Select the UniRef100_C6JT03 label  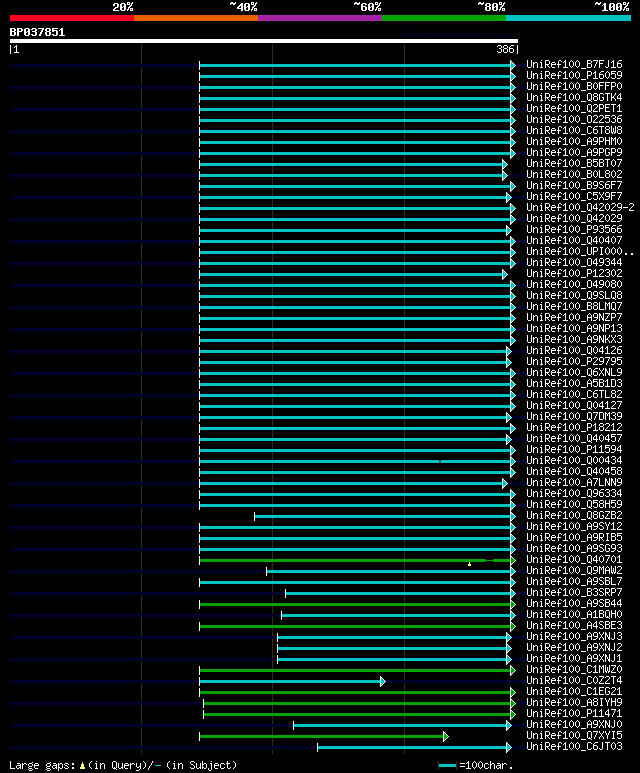coord(574,746)
